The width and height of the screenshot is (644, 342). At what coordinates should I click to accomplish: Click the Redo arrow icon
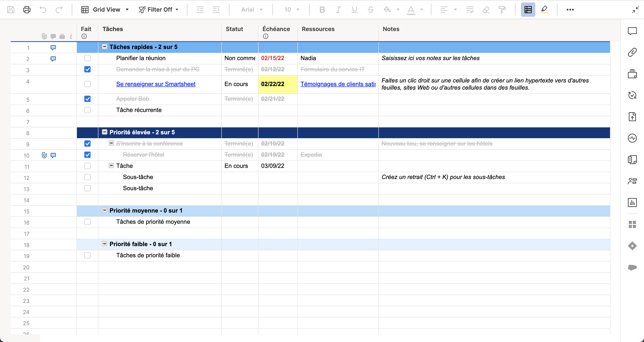pyautogui.click(x=59, y=9)
